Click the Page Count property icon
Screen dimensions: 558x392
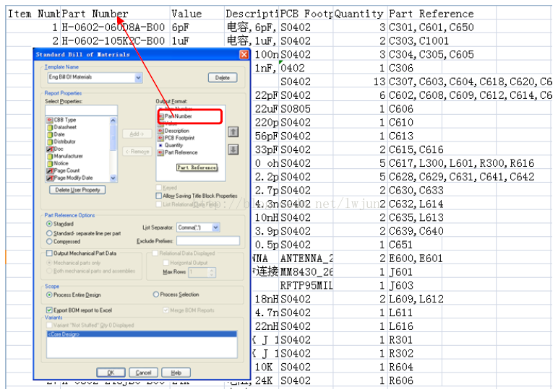[x=50, y=171]
